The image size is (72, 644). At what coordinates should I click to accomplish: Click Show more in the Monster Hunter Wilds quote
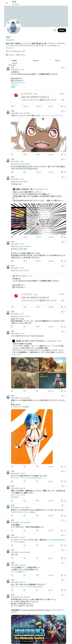(16, 355)
